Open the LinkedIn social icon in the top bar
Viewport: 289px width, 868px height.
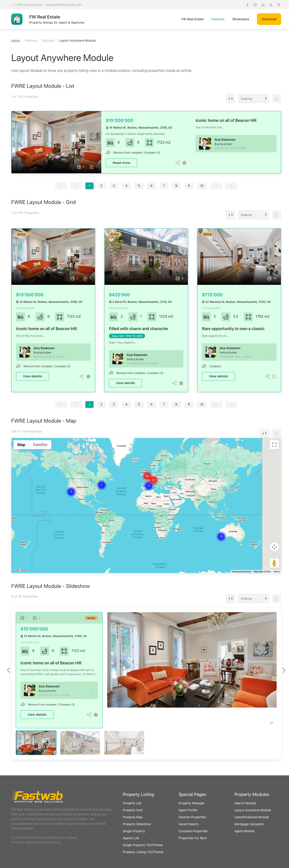(x=263, y=5)
